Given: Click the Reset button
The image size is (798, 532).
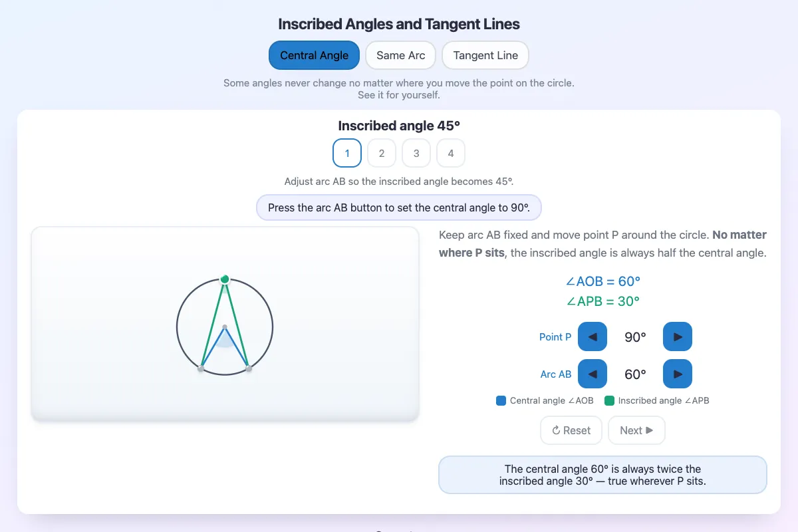Looking at the screenshot, I should click(x=571, y=430).
